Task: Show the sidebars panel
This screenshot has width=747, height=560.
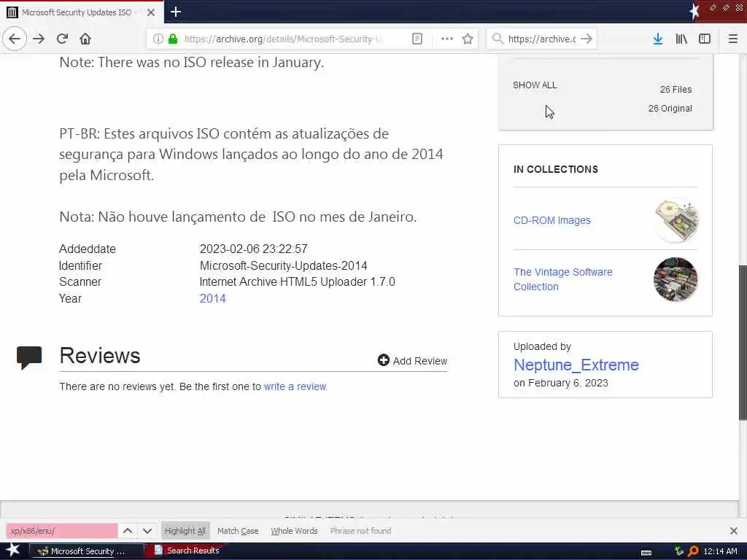Action: pos(705,39)
